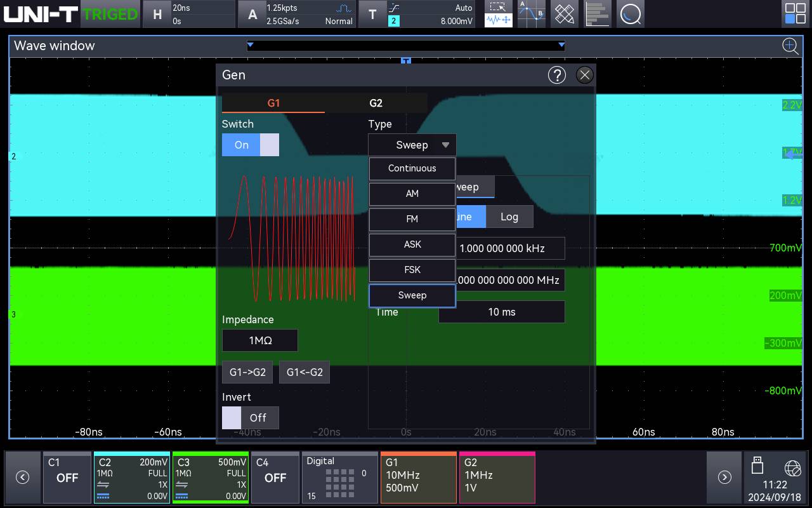Screen dimensions: 812x508
Task: Open the cursor measurement rulers tool
Action: point(564,14)
